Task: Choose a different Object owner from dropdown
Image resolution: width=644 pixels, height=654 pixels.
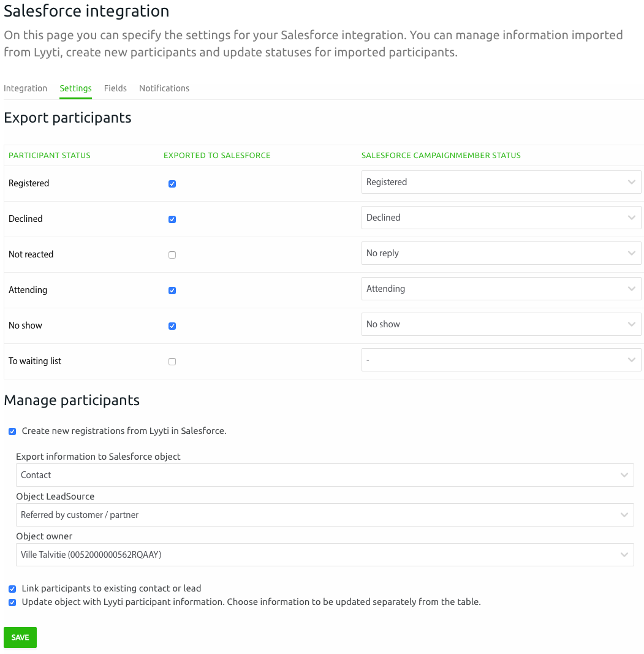Action: [325, 555]
